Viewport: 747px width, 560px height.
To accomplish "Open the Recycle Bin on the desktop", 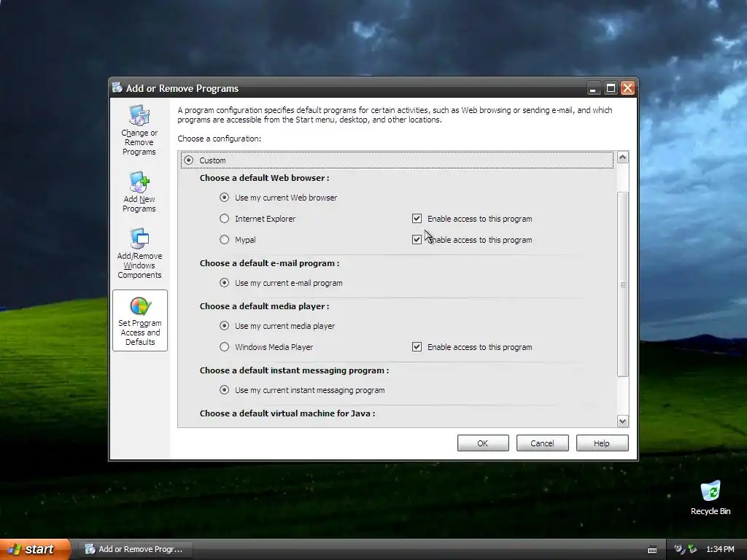I will pyautogui.click(x=711, y=498).
